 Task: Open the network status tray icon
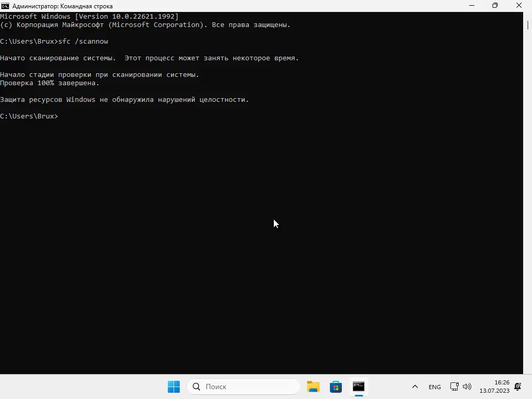[x=454, y=387]
